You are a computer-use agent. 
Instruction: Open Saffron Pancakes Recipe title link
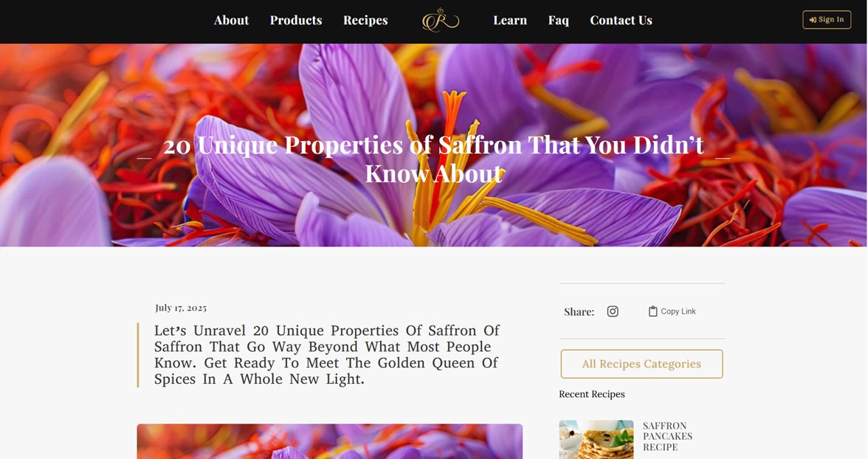coord(667,436)
